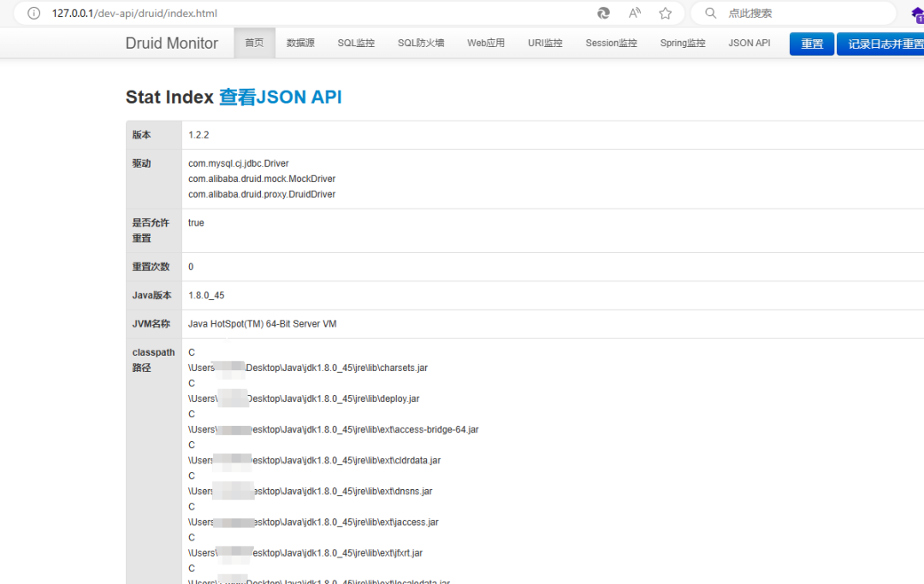924x584 pixels.
Task: Add page to favorites with star icon
Action: (x=666, y=13)
